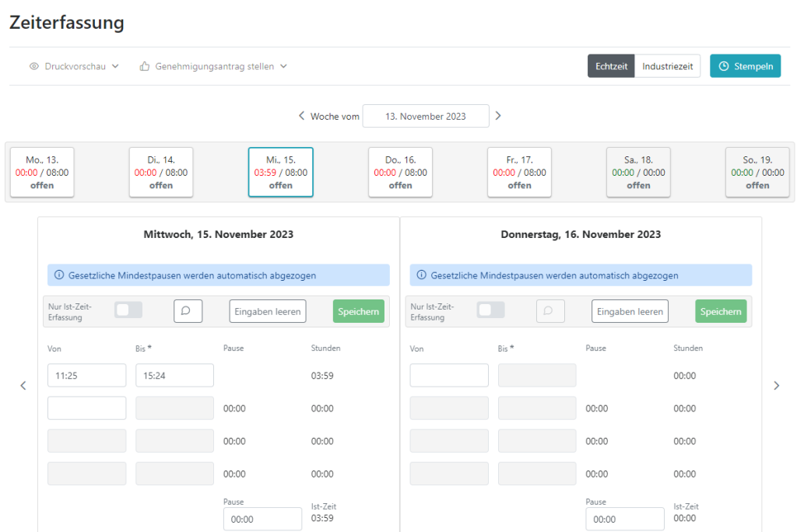The width and height of the screenshot is (797, 532).
Task: Open the comment bubble for Donnerstag, 16. November
Action: click(550, 311)
